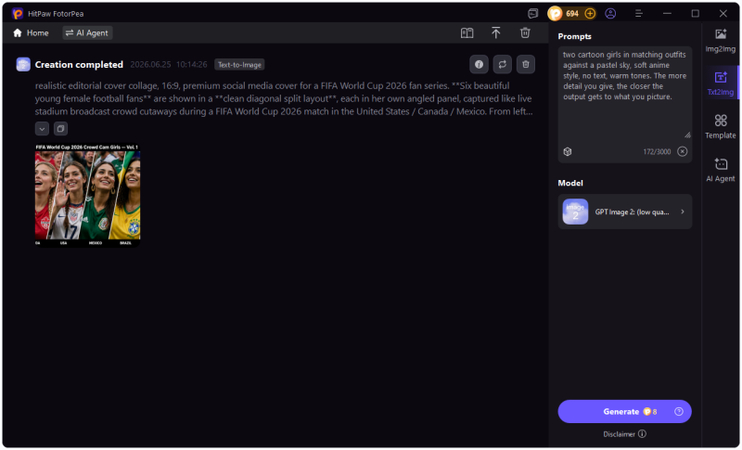This screenshot has width=742, height=450.
Task: Click the Creation completed heading
Action: pyautogui.click(x=79, y=64)
